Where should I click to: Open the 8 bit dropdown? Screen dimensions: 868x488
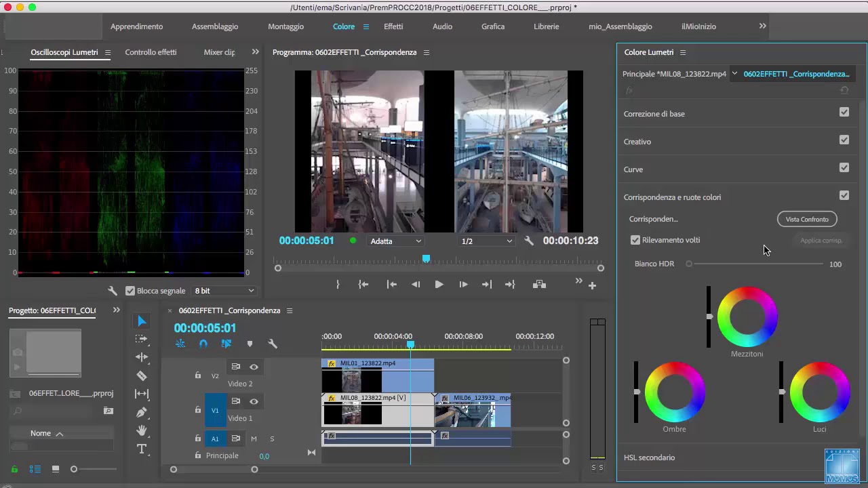[224, 291]
